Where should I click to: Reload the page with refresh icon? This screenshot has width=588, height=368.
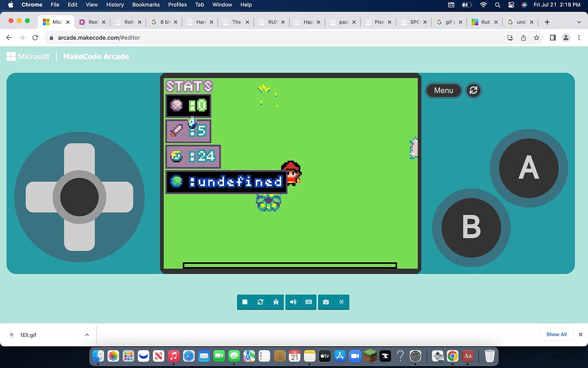[35, 37]
